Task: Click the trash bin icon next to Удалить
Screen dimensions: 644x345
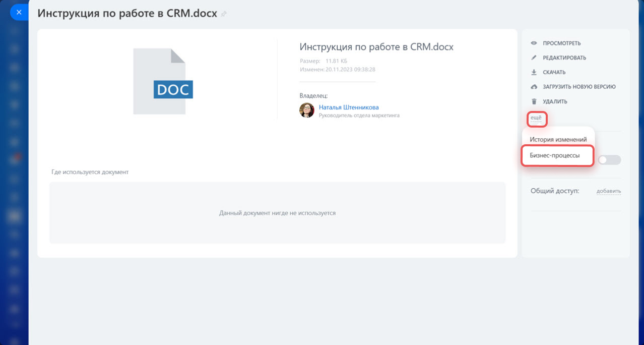Action: coord(534,101)
